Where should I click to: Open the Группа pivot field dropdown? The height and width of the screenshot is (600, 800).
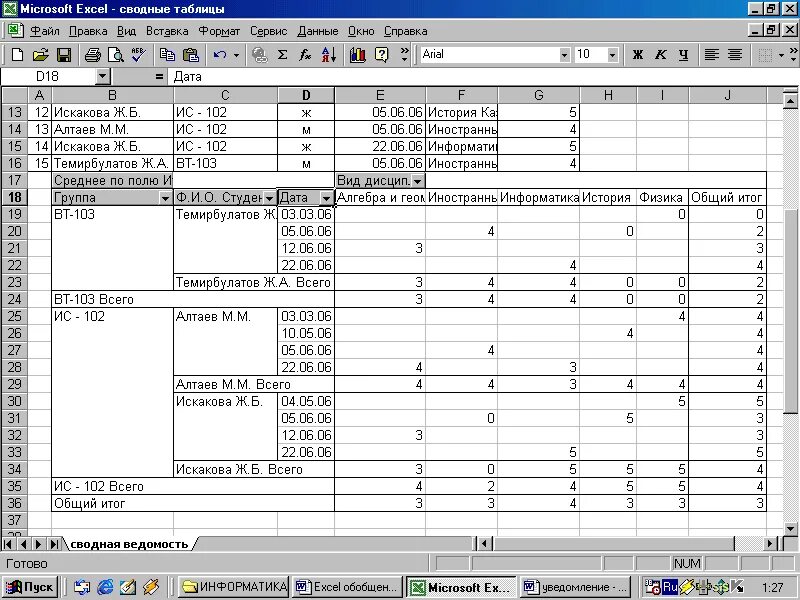point(165,198)
